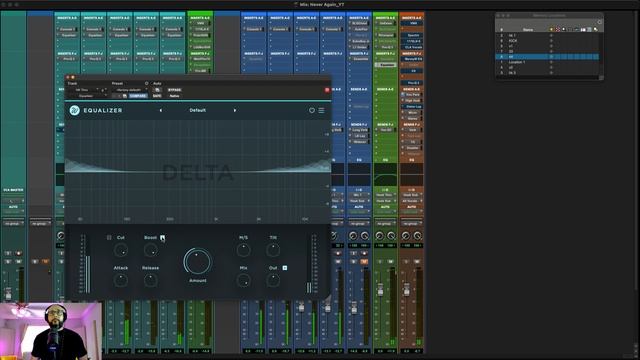Click the Native button in plugin header

[x=174, y=96]
